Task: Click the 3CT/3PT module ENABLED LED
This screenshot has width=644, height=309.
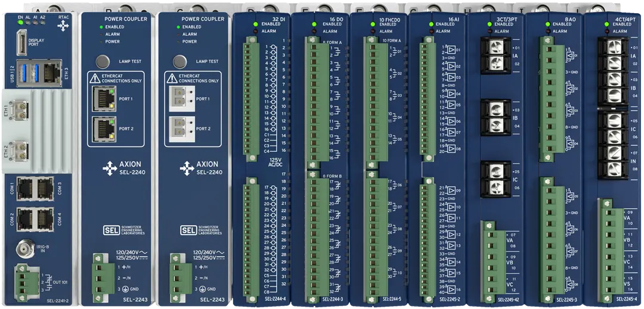Action: point(489,24)
